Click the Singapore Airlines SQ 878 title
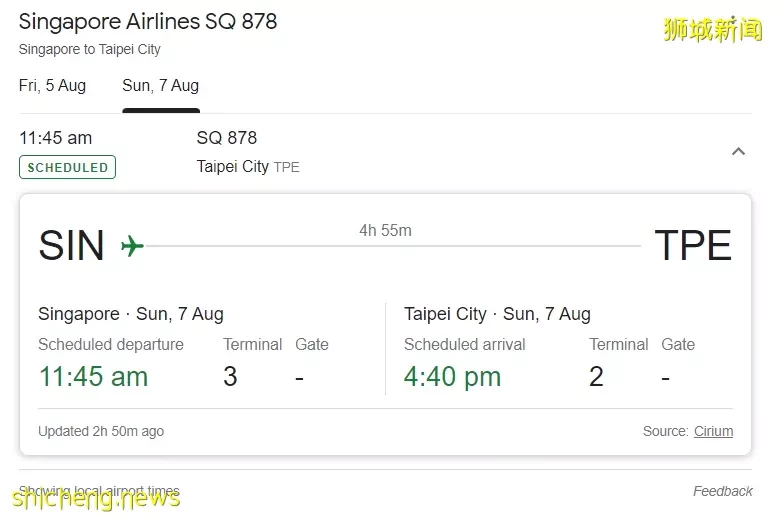The image size is (777, 516). (148, 22)
